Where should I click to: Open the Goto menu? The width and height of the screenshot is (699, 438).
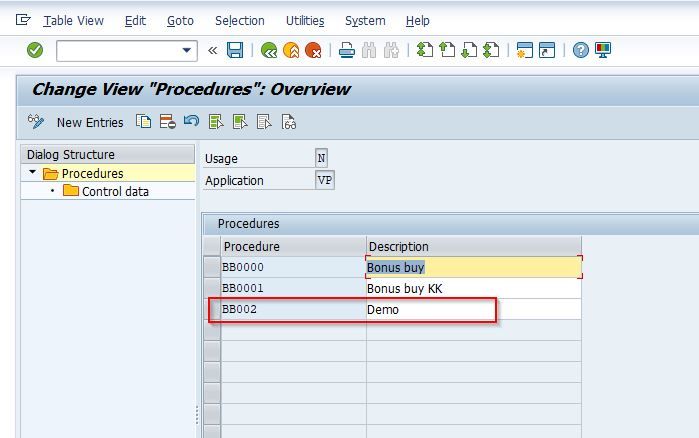[x=180, y=21]
